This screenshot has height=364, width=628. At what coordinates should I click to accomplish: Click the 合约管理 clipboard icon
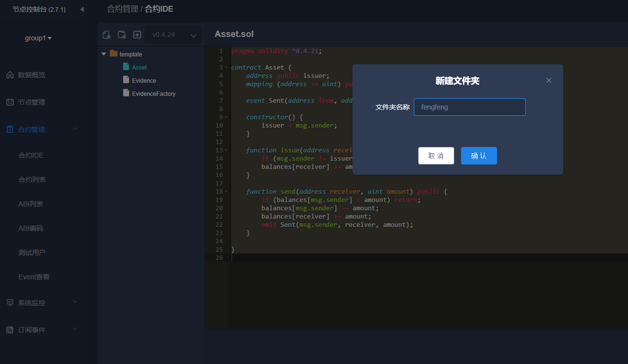tap(10, 129)
